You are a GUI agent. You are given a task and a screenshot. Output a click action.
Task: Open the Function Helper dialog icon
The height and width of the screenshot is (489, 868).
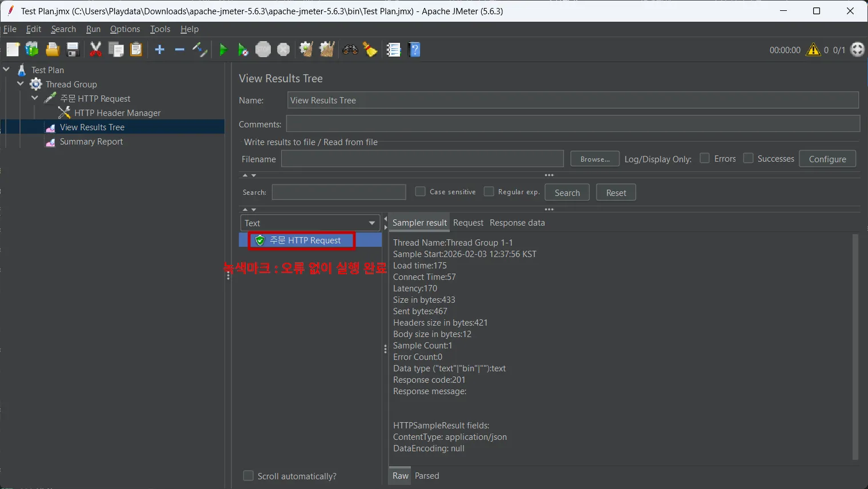tap(394, 50)
